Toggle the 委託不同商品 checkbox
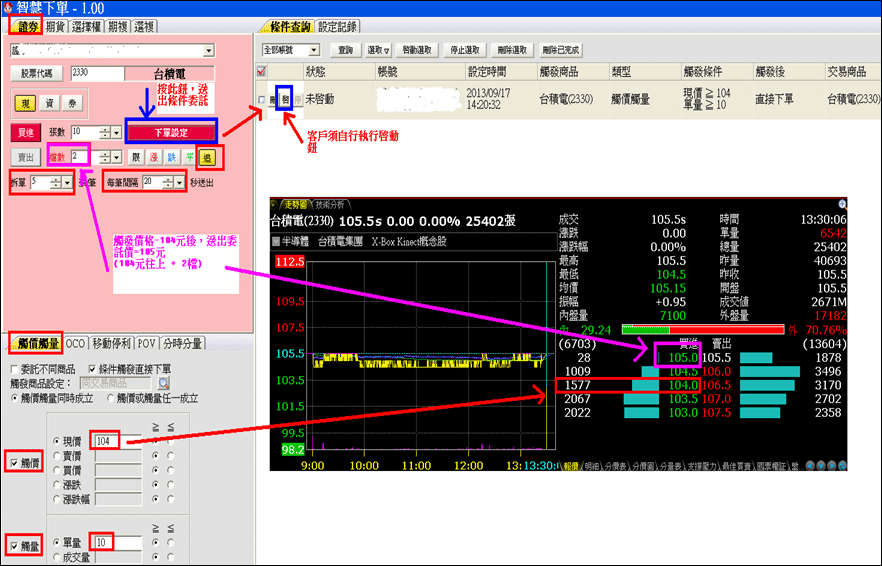882x566 pixels. coord(15,369)
